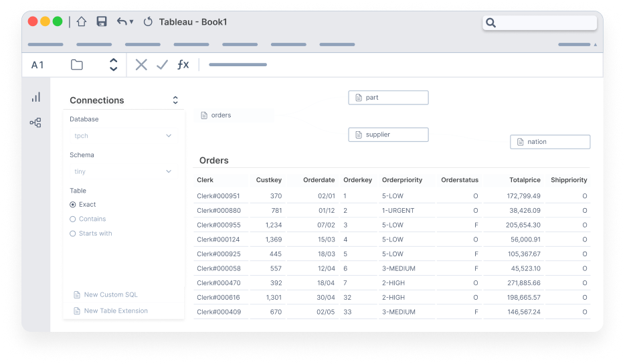The width and height of the screenshot is (625, 364).
Task: Save the workbook with the floppy disk icon
Action: (x=102, y=21)
